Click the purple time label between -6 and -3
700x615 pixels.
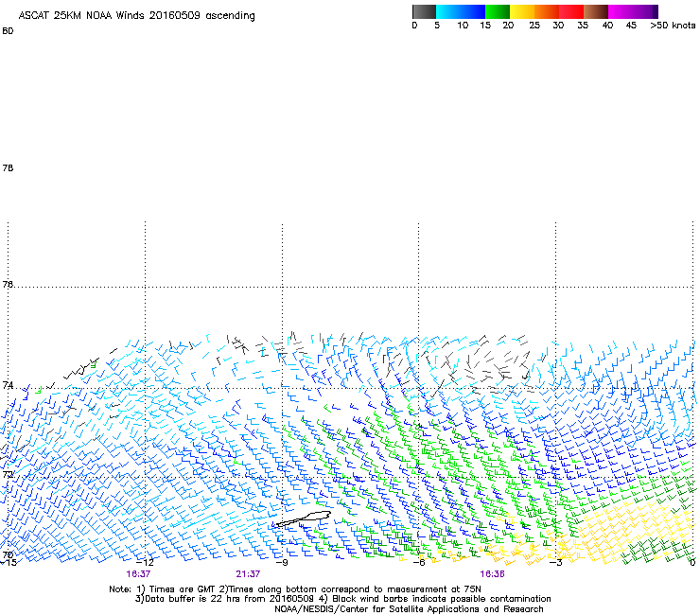492,574
